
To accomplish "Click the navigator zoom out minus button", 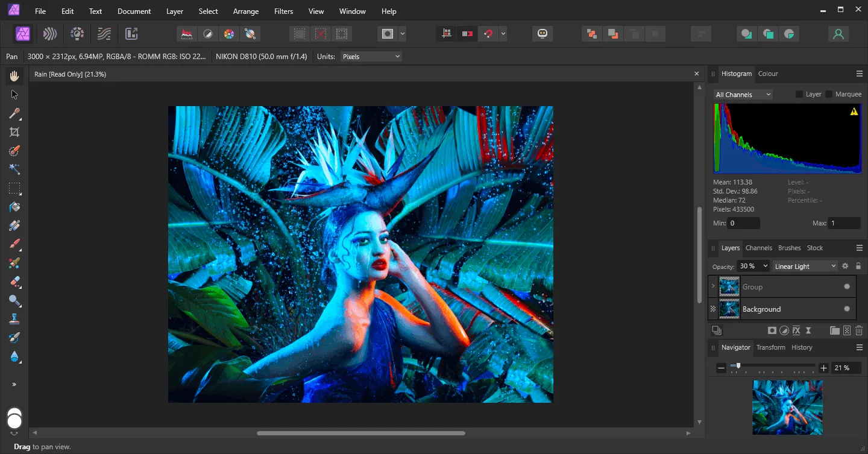I will [721, 368].
